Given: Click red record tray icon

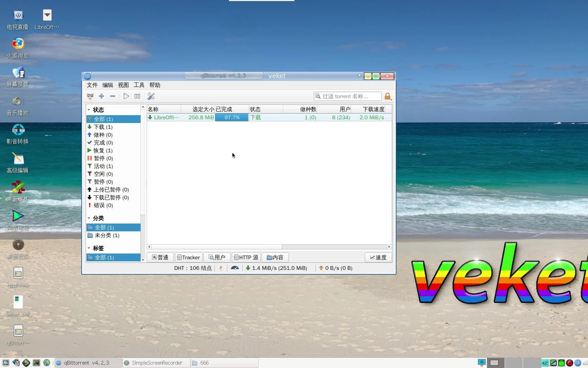Looking at the screenshot, I should pos(569,363).
